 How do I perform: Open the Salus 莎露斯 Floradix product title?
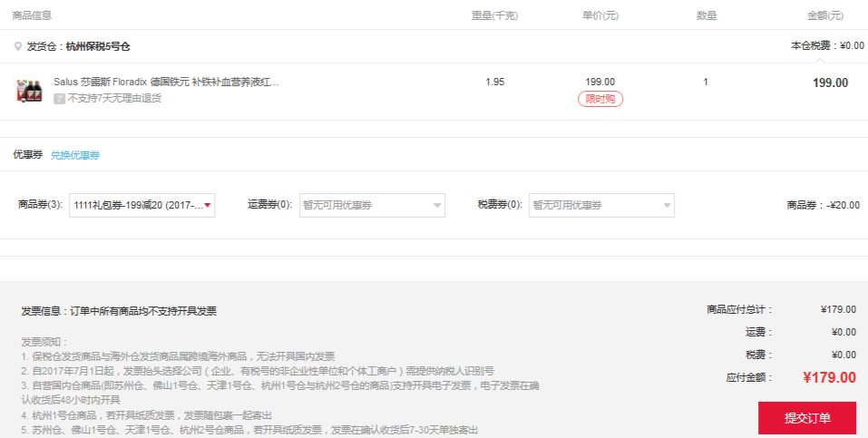(166, 82)
